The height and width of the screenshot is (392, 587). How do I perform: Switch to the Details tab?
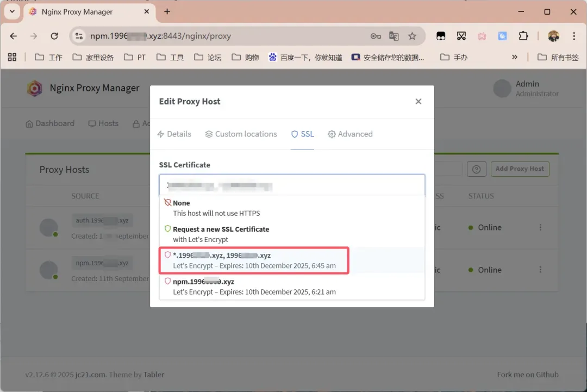(x=174, y=134)
